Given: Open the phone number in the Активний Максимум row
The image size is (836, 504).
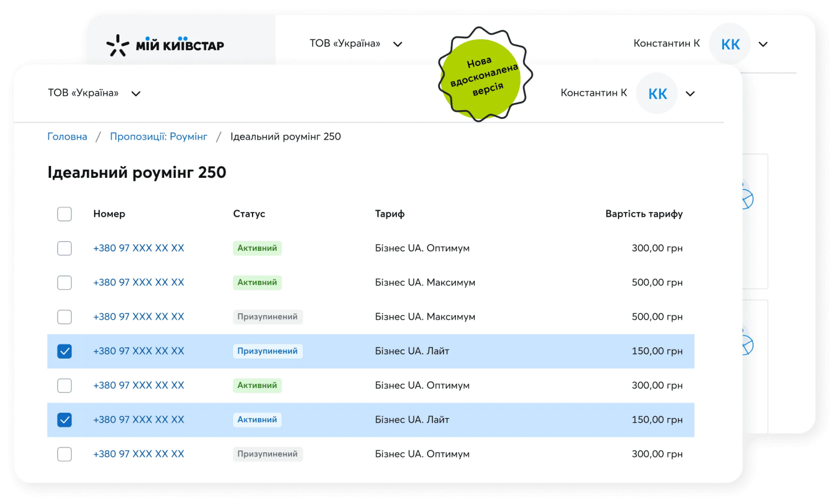Looking at the screenshot, I should 138,282.
